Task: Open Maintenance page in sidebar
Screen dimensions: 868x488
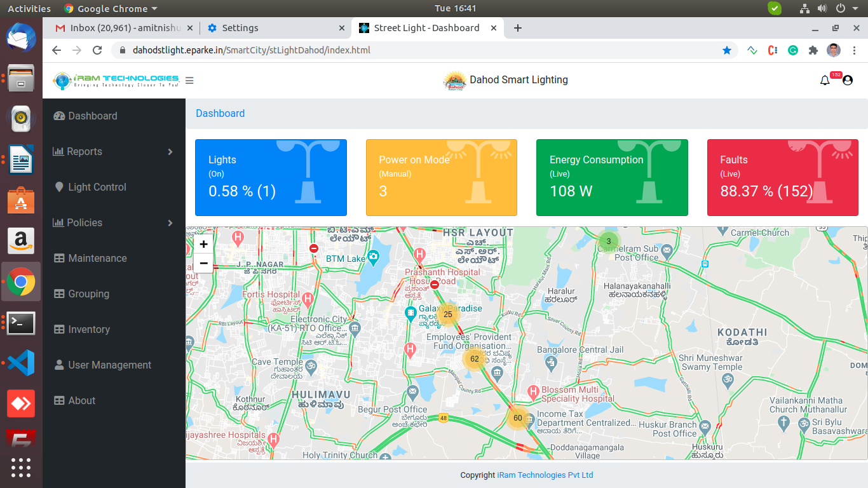Action: (97, 258)
